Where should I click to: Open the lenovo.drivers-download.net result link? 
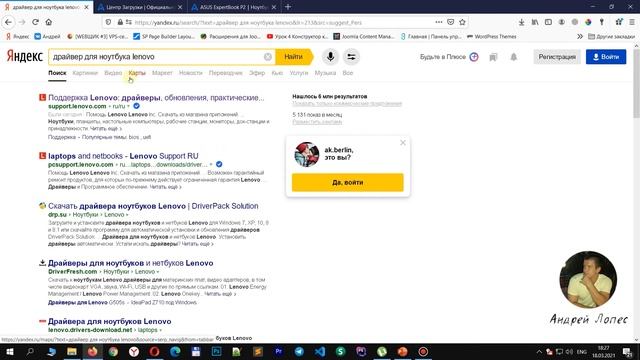click(x=109, y=322)
